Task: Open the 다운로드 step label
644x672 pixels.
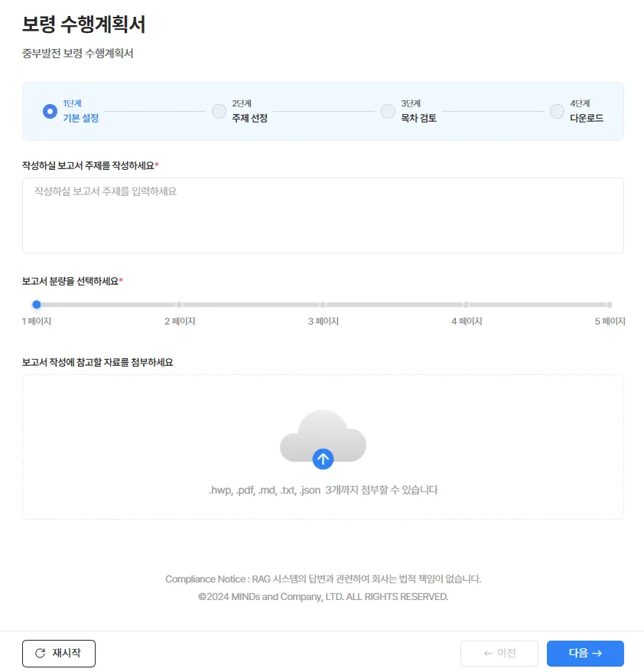Action: [x=587, y=119]
